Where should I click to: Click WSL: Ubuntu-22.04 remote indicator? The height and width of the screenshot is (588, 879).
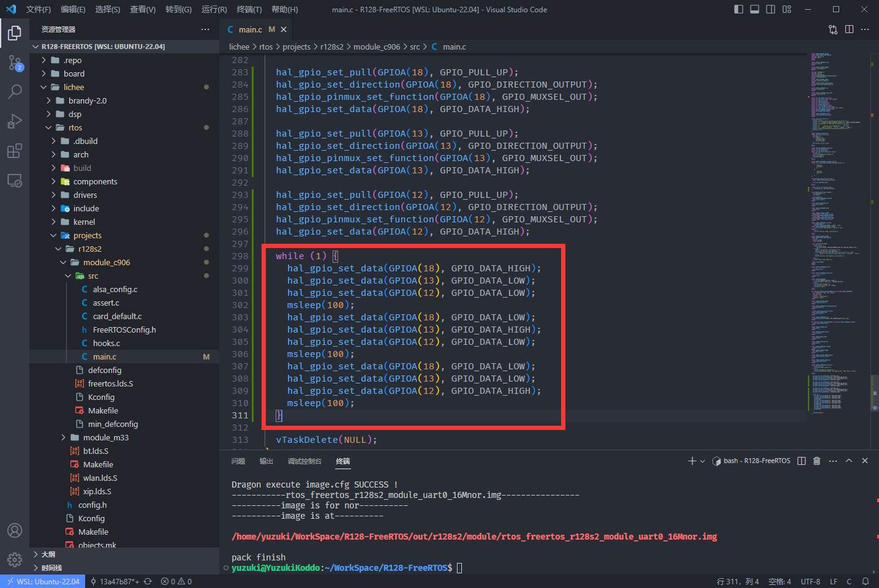coord(43,581)
